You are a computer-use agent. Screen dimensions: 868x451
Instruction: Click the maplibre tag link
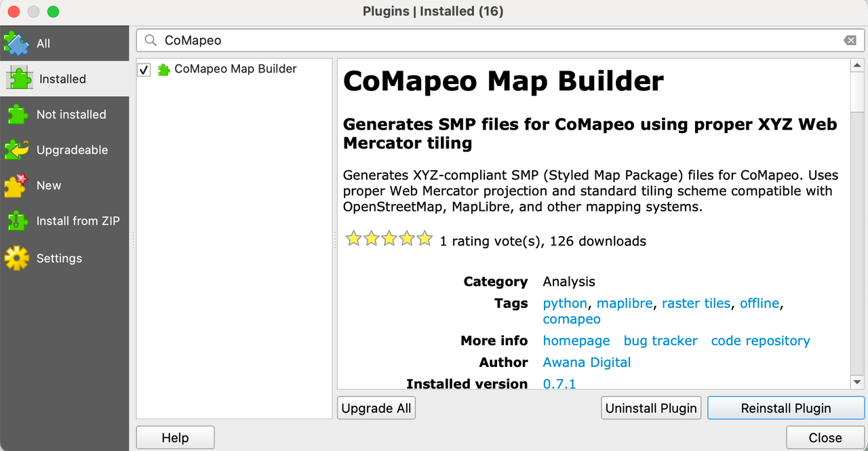point(625,303)
